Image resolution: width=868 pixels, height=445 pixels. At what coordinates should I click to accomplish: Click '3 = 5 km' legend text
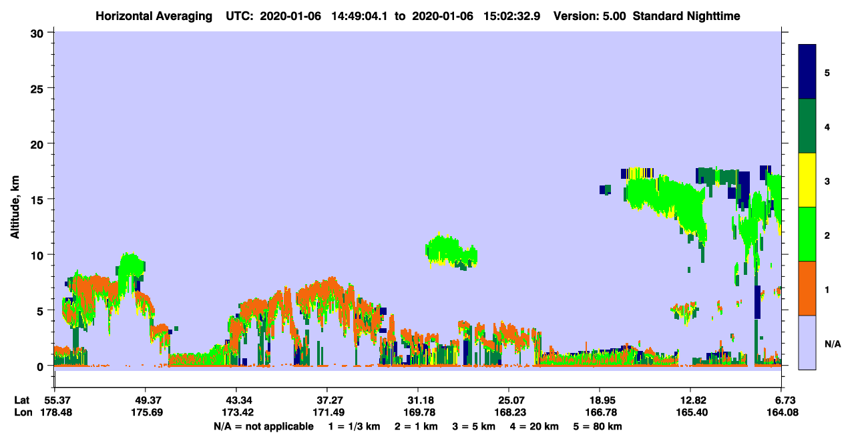tap(473, 426)
